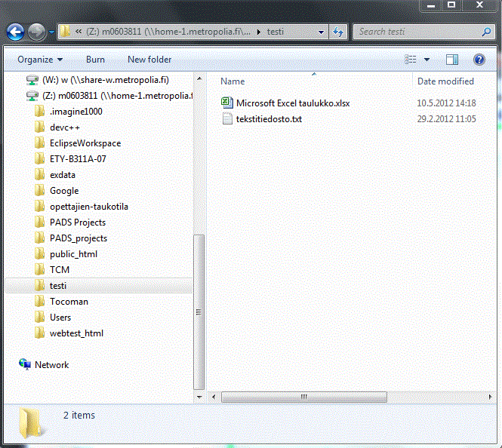
Task: Click the 29.2.2012 11:05 date cell
Action: (446, 119)
